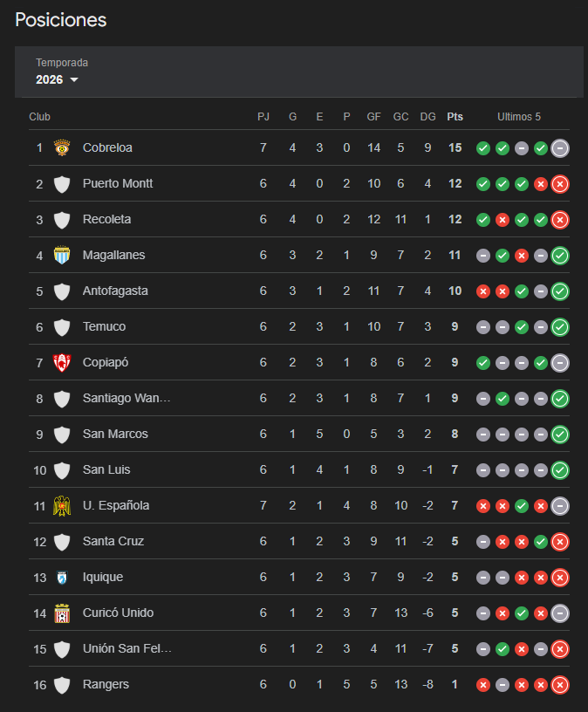Click the Ultimos 5 column header
The height and width of the screenshot is (712, 588).
coord(519,117)
